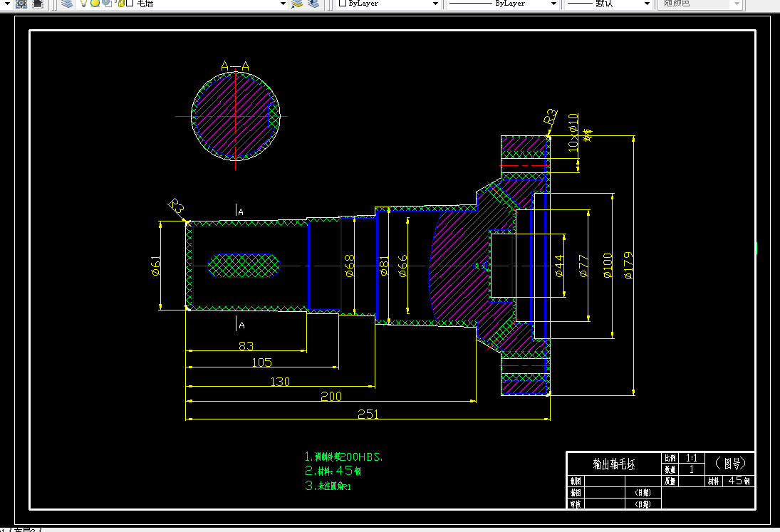The image size is (780, 532).
Task: Select the ø100 diameter dimension
Action: pyautogui.click(x=608, y=266)
